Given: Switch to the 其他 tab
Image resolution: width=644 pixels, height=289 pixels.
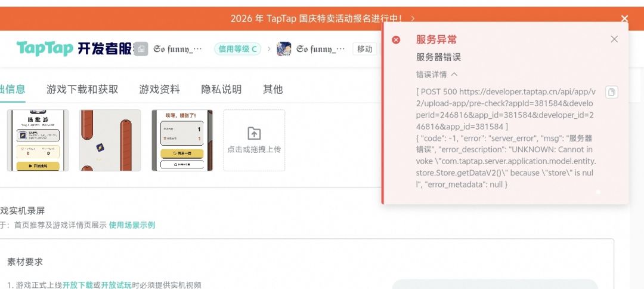Looking at the screenshot, I should (273, 89).
